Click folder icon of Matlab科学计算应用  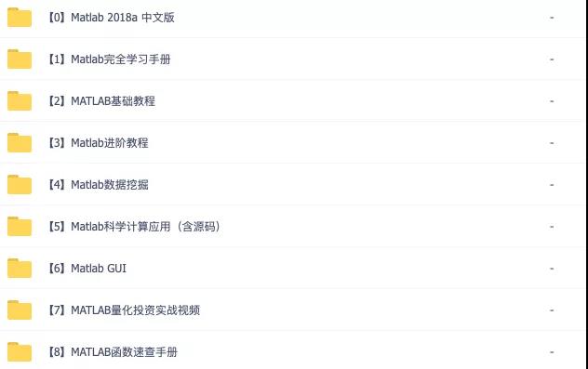[x=20, y=226]
